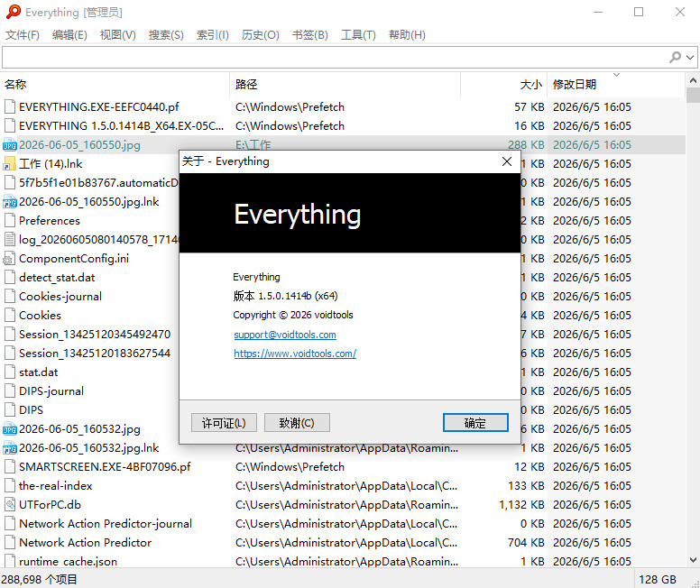Click the Network Action Predictor-journal icon
The height and width of the screenshot is (588, 700).
[9, 523]
